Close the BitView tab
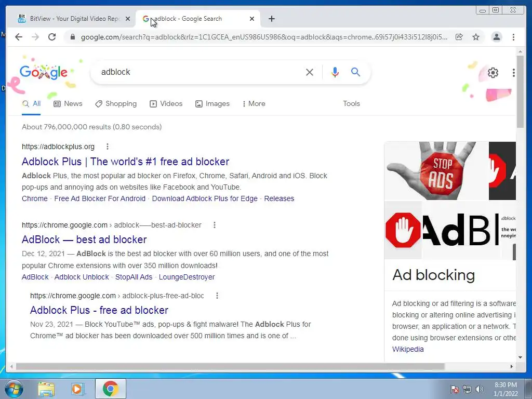532x399 pixels. tap(128, 19)
